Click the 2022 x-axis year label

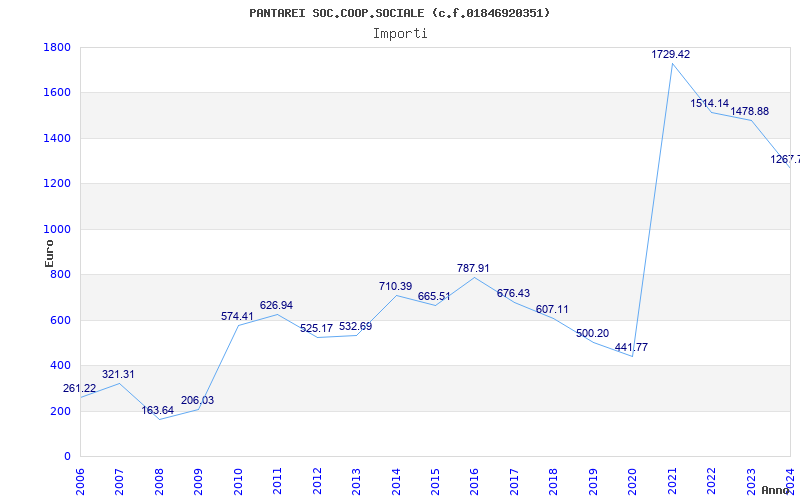pyautogui.click(x=711, y=480)
